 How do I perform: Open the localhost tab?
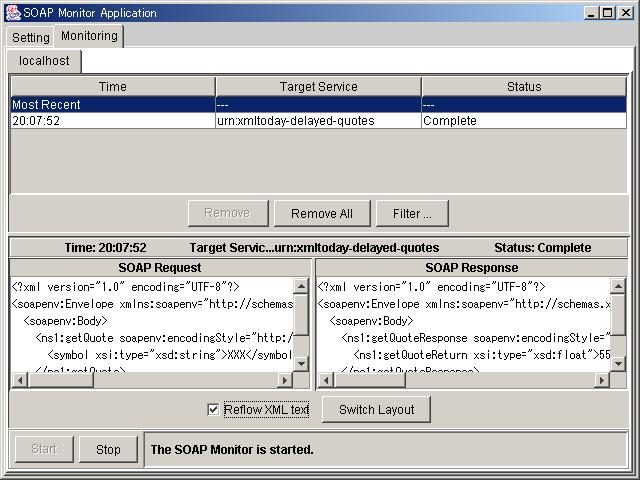coord(44,61)
